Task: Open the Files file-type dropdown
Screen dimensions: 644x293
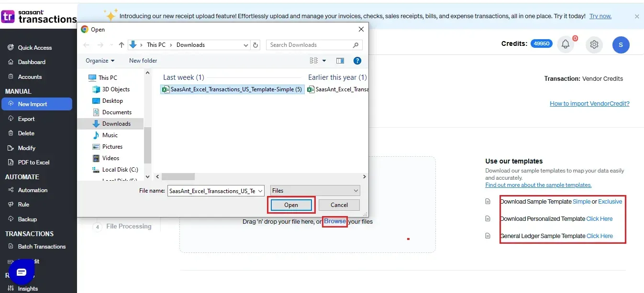Action: (314, 190)
